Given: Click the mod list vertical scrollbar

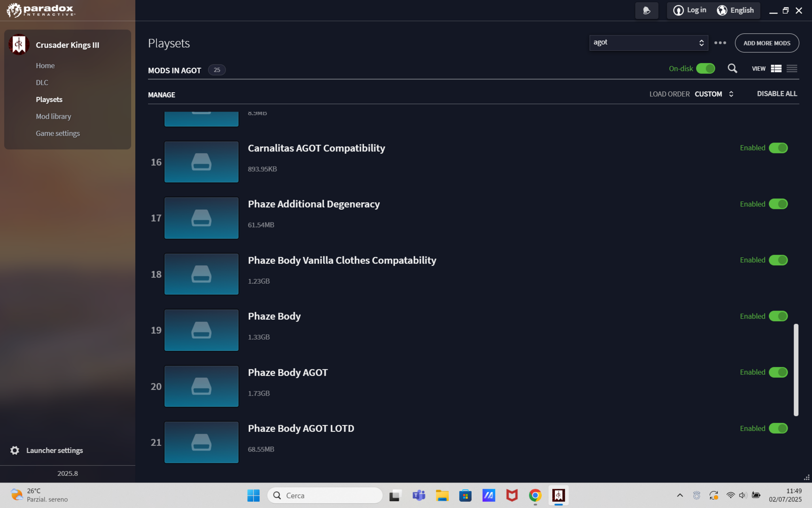Looking at the screenshot, I should click(796, 370).
